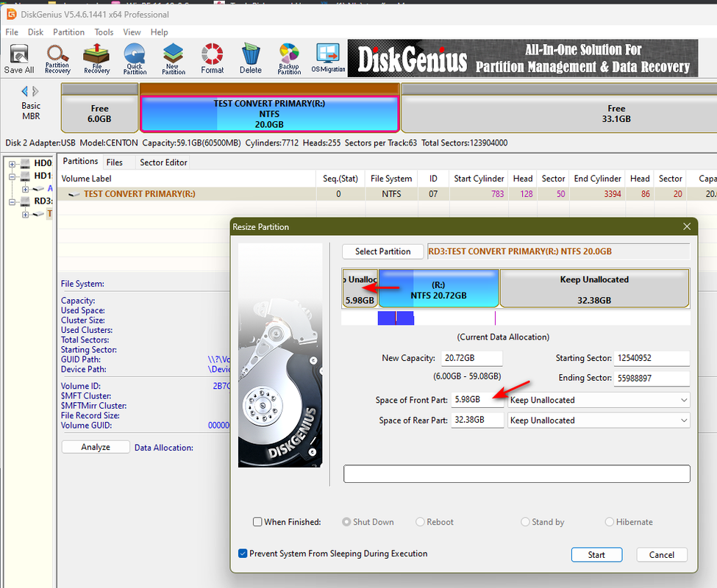Click the Select Partition button
The height and width of the screenshot is (588, 717).
pos(382,251)
